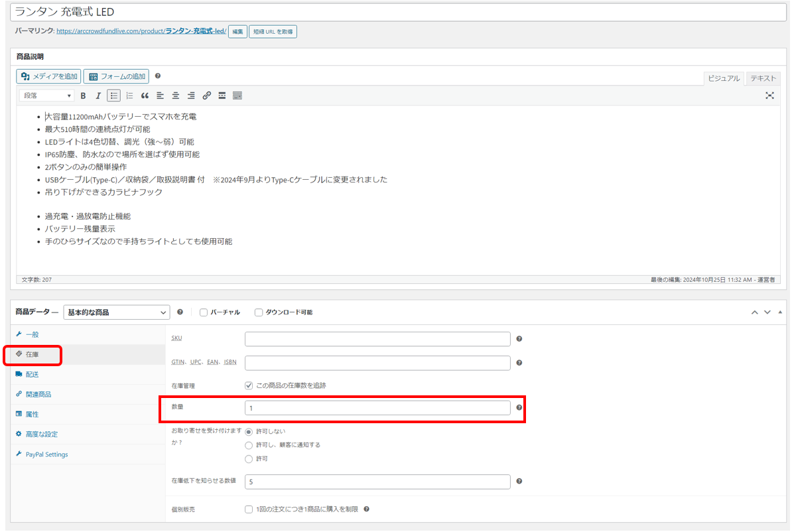Toggle bold formatting in editor toolbar
This screenshot has height=532, width=792.
pos(83,96)
